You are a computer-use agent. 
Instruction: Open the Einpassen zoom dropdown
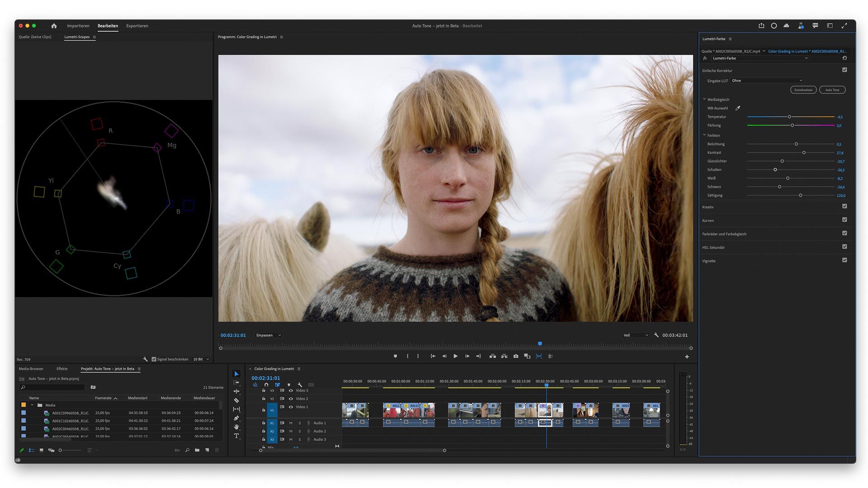(x=269, y=335)
